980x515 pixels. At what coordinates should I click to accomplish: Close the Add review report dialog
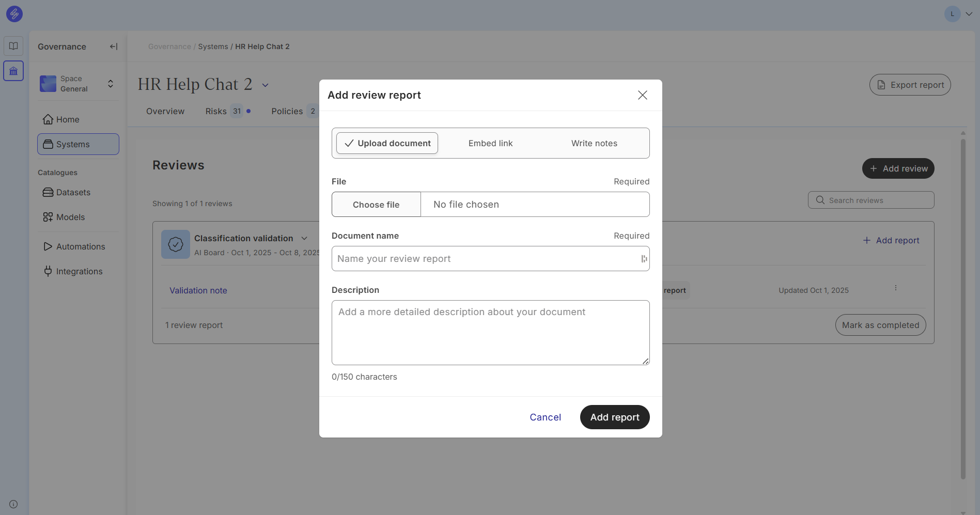click(x=642, y=95)
